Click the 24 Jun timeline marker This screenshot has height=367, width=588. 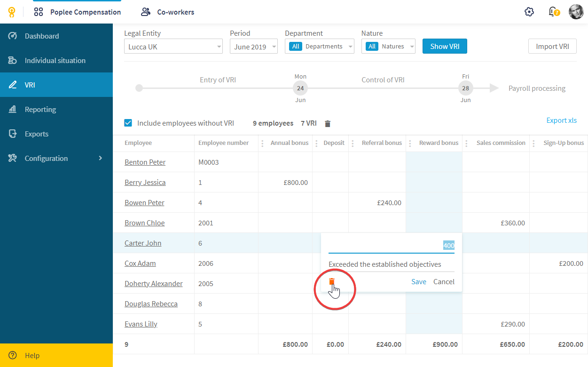(300, 88)
